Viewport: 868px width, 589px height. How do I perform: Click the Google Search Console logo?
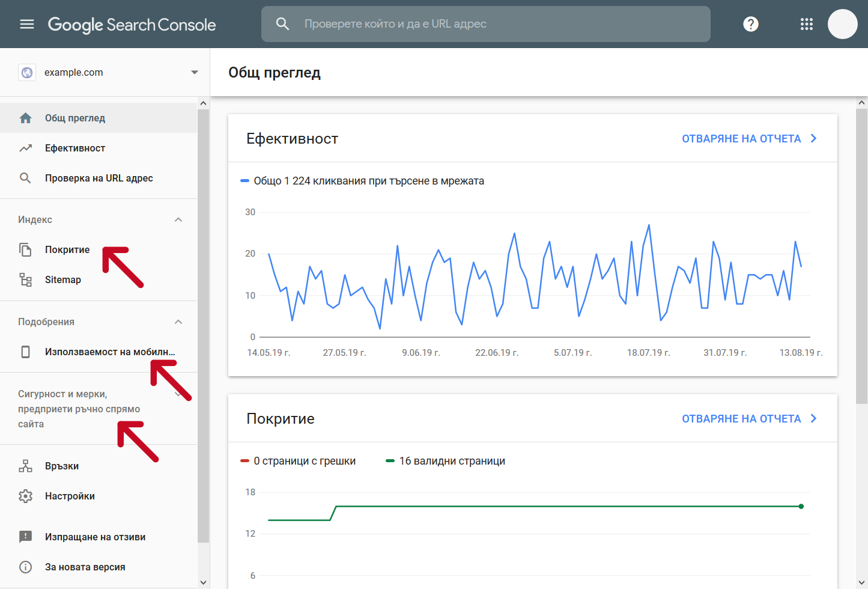(x=132, y=25)
